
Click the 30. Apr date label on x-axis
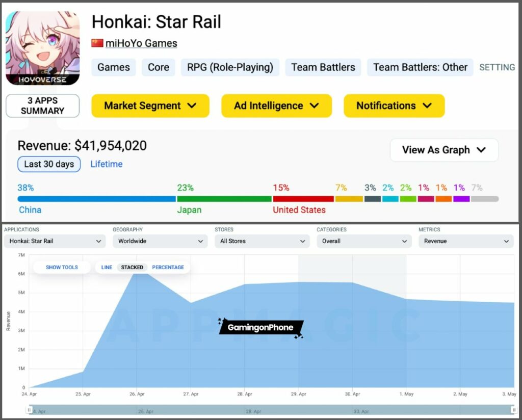pyautogui.click(x=352, y=394)
